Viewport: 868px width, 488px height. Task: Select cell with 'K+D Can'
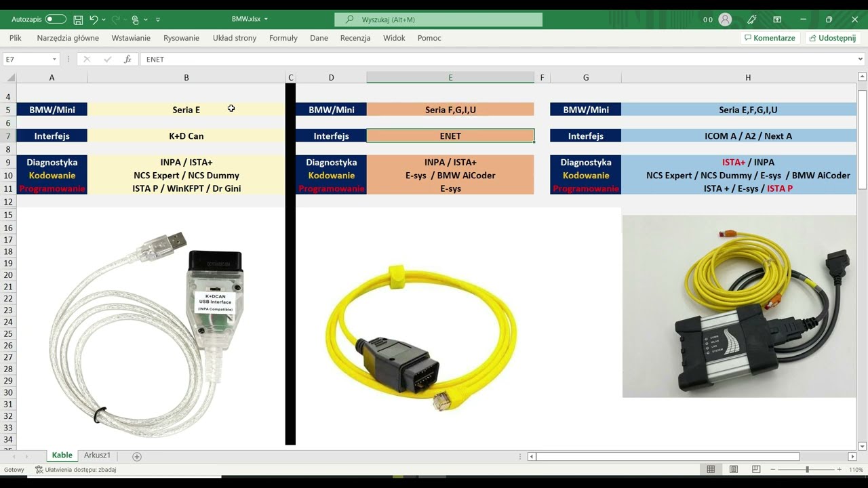click(186, 136)
